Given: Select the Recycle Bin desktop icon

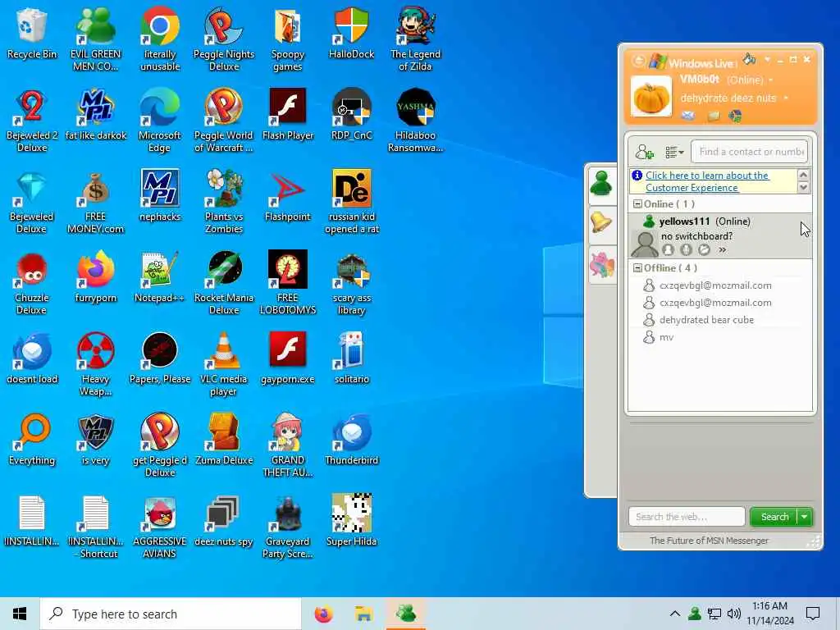Looking at the screenshot, I should coord(32,34).
